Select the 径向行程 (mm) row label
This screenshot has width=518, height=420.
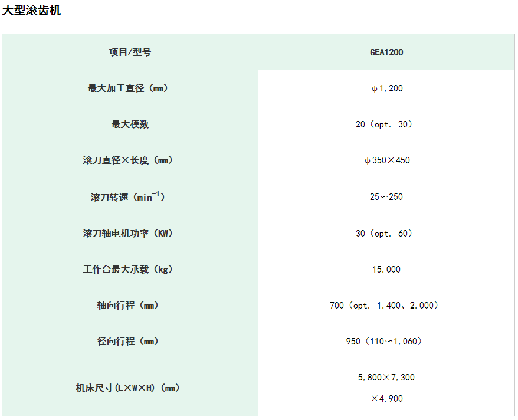click(128, 342)
